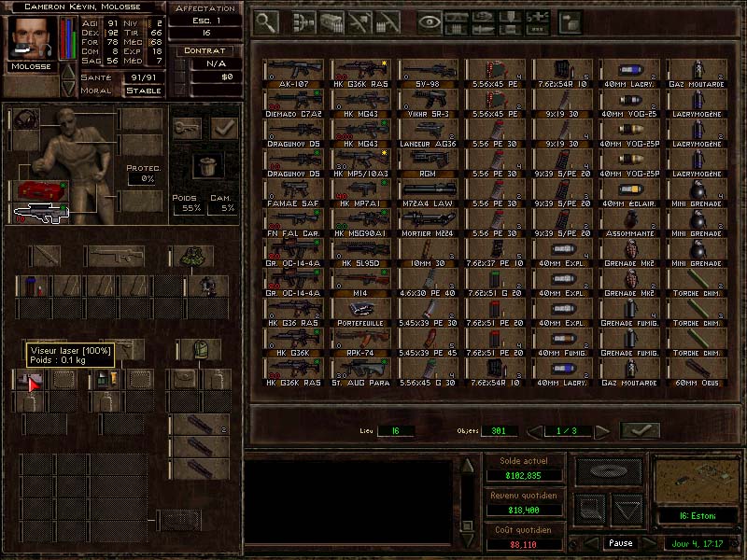Click the ammo crate sorting icon
This screenshot has width=747, height=560.
click(331, 22)
